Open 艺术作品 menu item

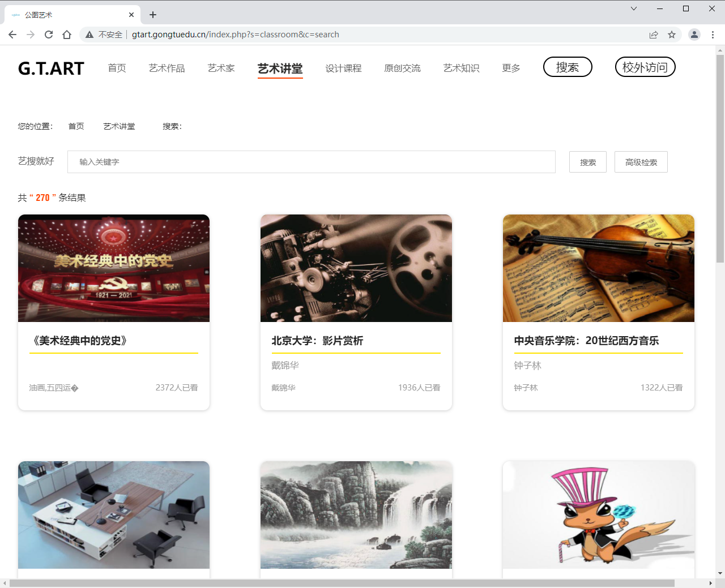click(x=167, y=68)
